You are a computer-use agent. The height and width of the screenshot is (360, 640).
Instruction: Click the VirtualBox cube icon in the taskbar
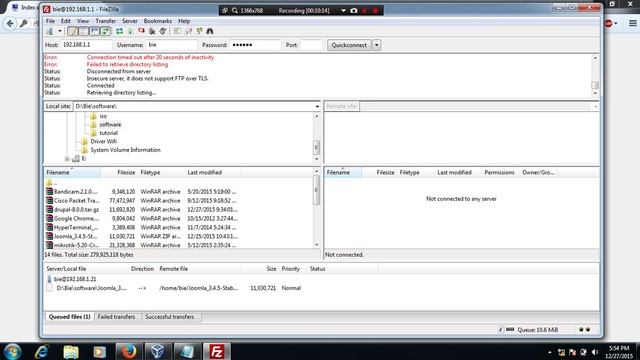coord(158,351)
